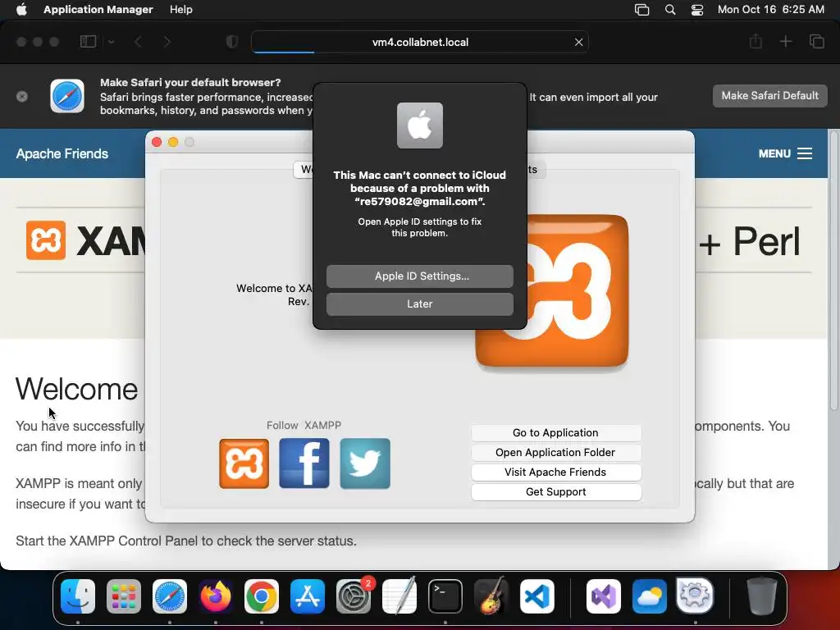Click the Safari compass icon in banner

pyautogui.click(x=67, y=97)
